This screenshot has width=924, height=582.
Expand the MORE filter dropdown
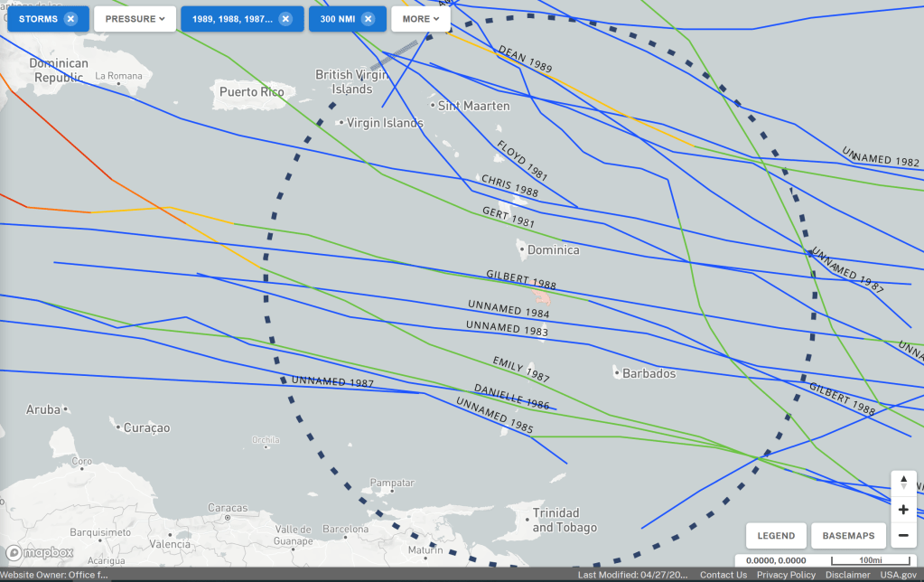[421, 19]
